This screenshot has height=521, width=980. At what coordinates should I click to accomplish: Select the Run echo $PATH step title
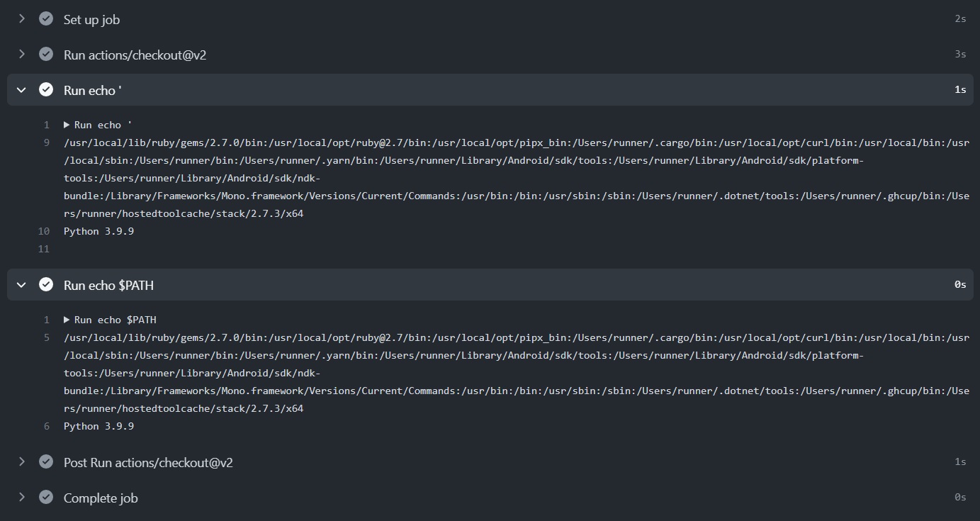click(x=108, y=286)
